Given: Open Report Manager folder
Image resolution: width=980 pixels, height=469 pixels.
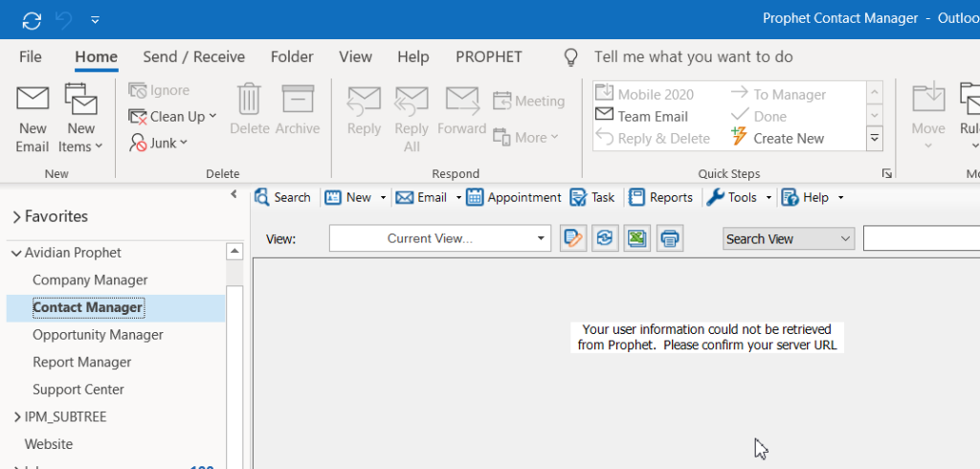Looking at the screenshot, I should click(82, 362).
